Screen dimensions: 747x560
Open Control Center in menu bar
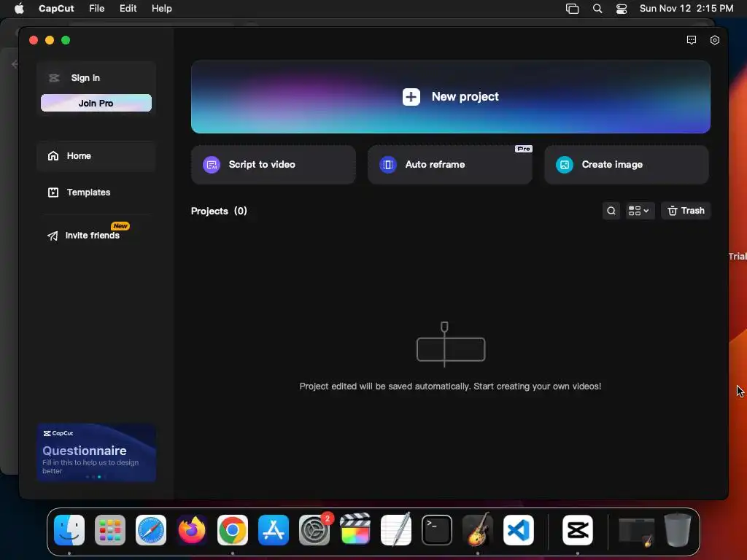click(622, 9)
